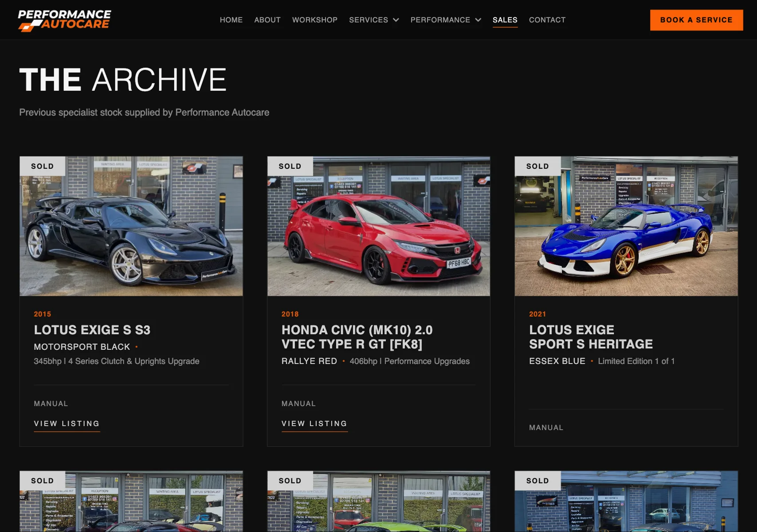Viewport: 757px width, 532px height.
Task: Open the red Honda Civic Type R photo
Action: coord(379,226)
